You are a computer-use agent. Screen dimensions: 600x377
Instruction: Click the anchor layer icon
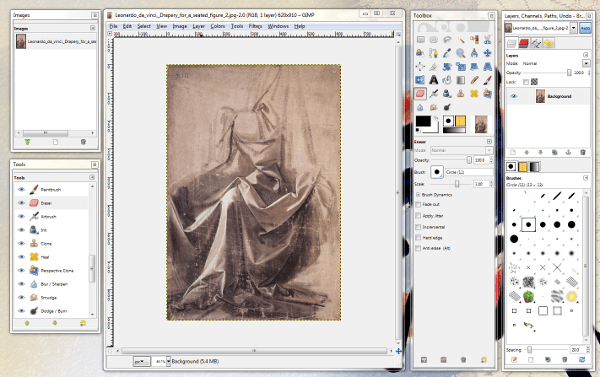[569, 152]
